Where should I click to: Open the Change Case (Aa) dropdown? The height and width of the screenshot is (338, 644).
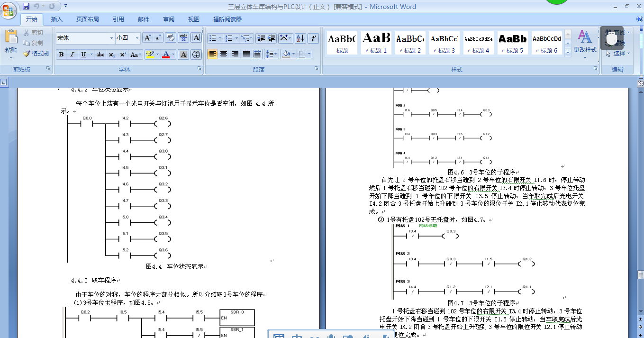(x=136, y=55)
